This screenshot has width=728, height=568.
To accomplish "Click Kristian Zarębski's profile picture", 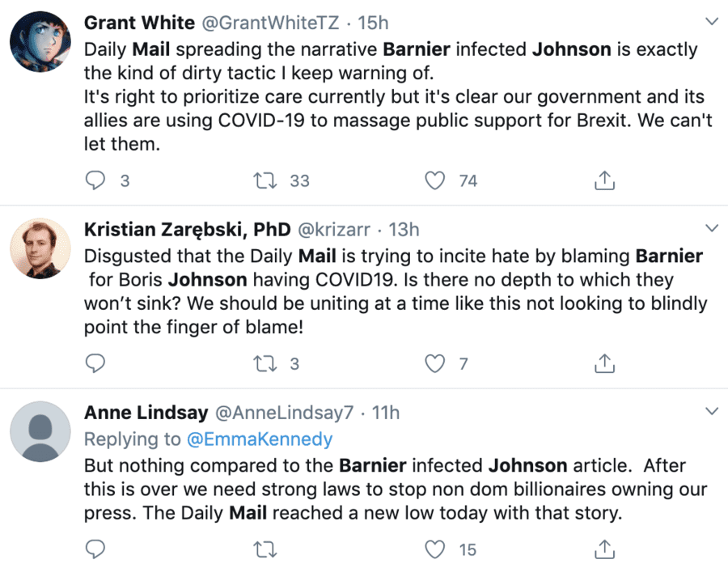I will pos(40,247).
